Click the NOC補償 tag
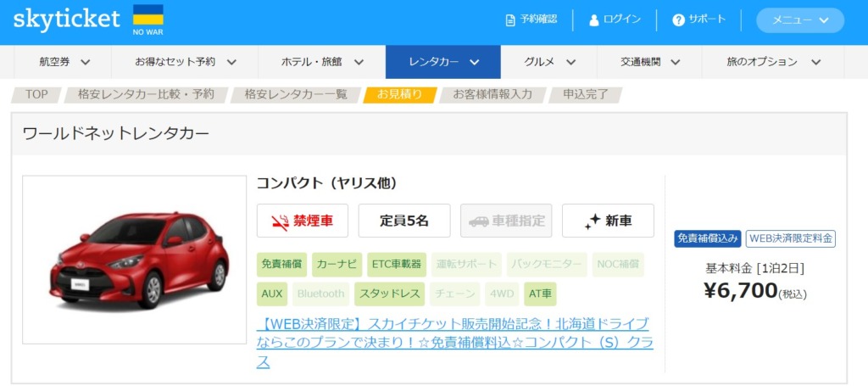This screenshot has height=386, width=868. tap(618, 265)
